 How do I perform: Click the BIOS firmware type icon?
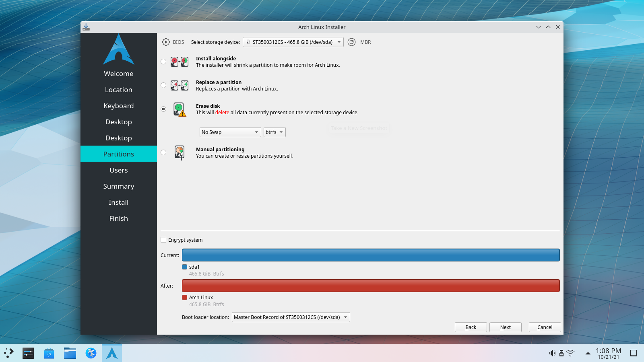[x=166, y=42]
